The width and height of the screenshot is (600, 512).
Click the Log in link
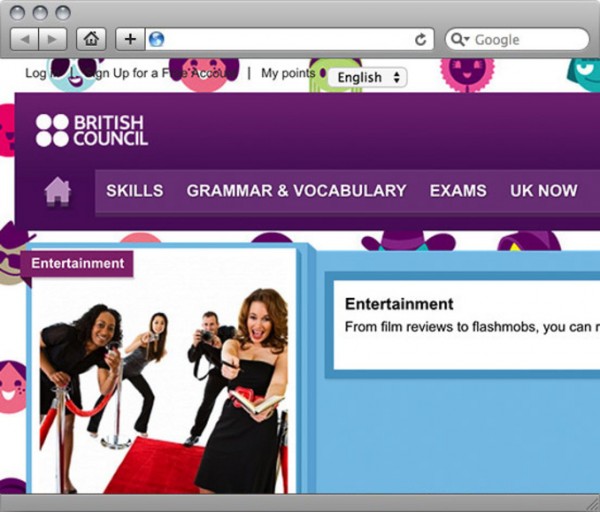coord(35,73)
